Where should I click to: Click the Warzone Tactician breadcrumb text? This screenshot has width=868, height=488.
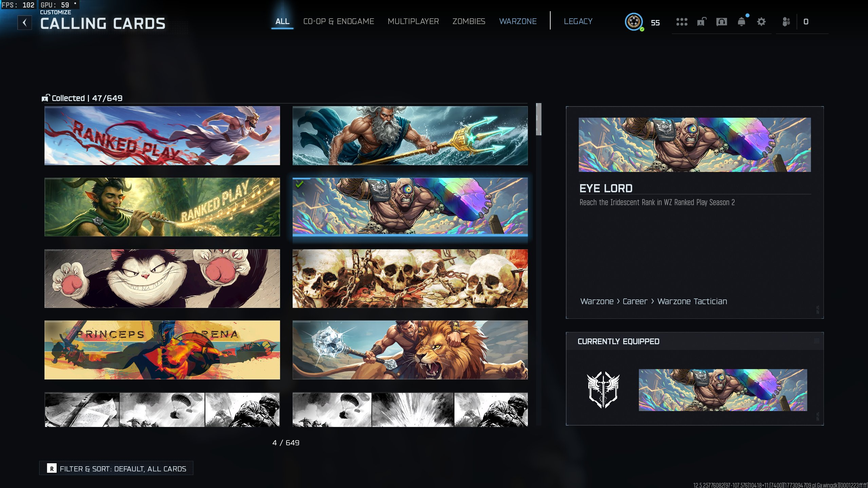[692, 301]
